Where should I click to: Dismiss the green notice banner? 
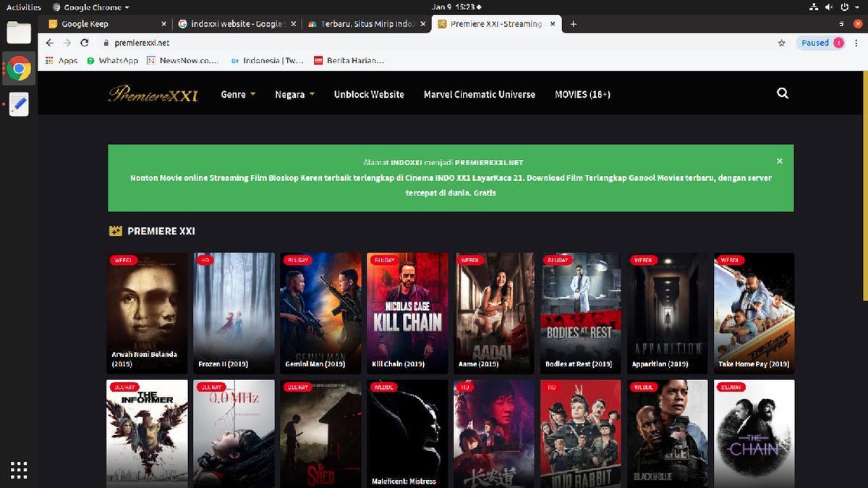pos(779,161)
